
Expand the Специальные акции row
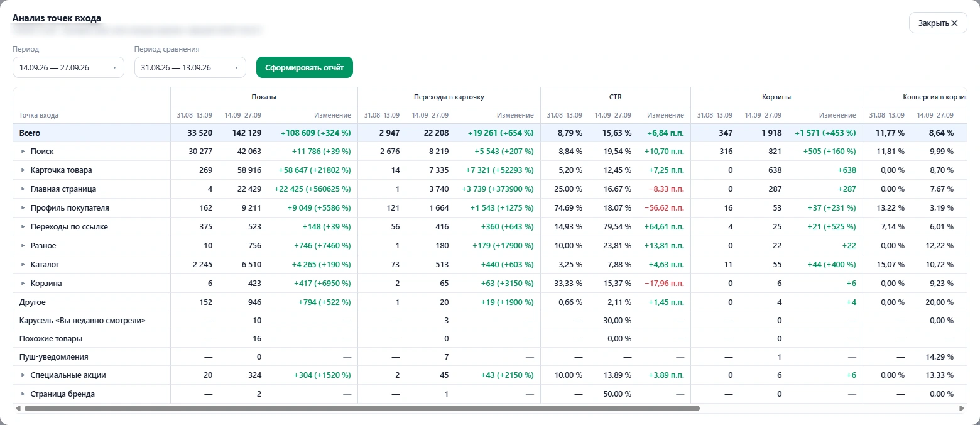23,375
